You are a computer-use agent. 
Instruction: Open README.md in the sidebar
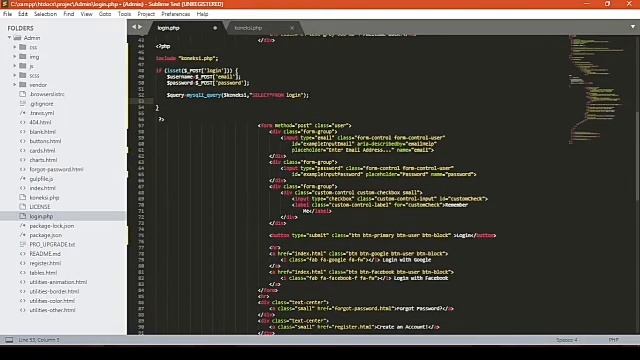click(45, 253)
